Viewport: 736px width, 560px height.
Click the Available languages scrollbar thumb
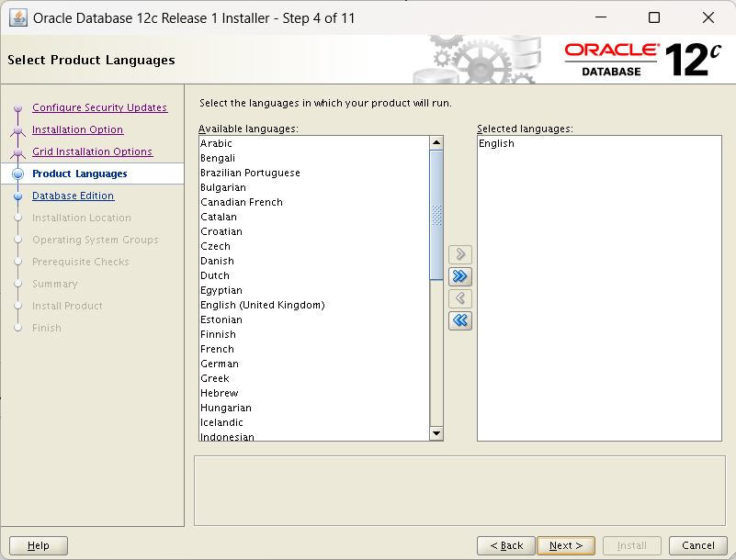click(436, 215)
